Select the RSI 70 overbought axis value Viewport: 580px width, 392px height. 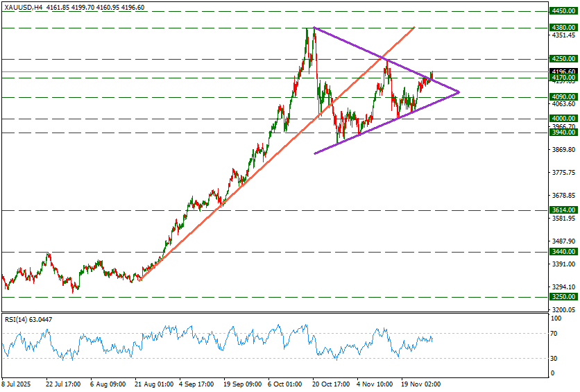(554, 334)
